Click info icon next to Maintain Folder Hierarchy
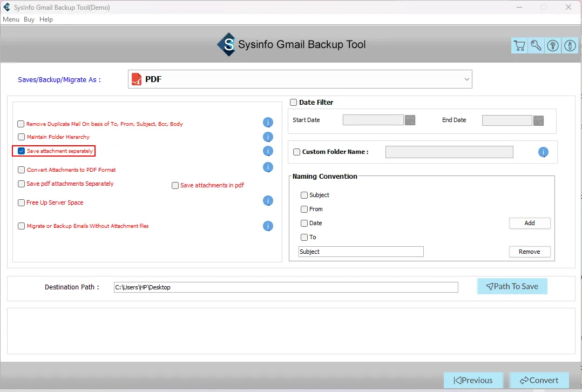The image size is (582, 392). pyautogui.click(x=268, y=137)
